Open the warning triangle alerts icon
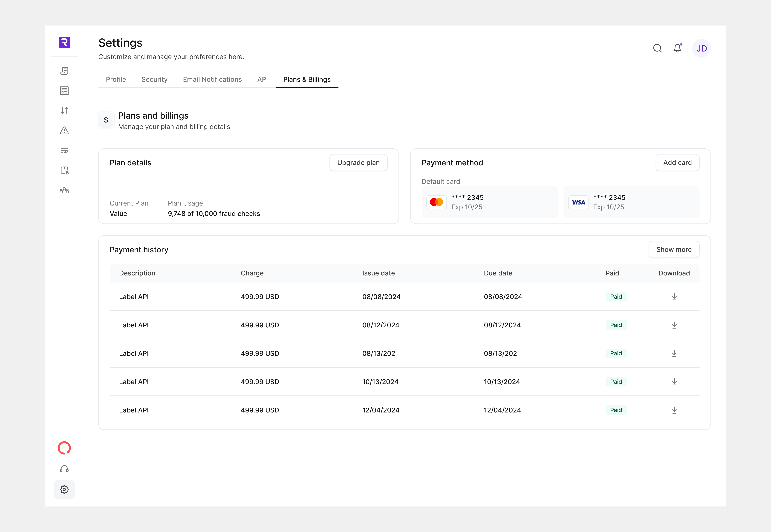Image resolution: width=771 pixels, height=532 pixels. click(x=64, y=130)
